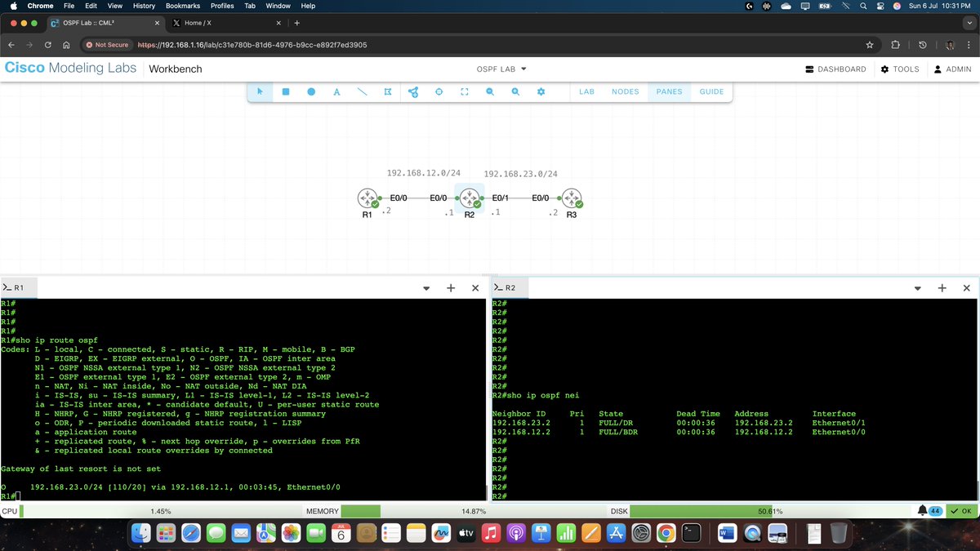
Task: Open macOS Control Center
Action: [880, 6]
